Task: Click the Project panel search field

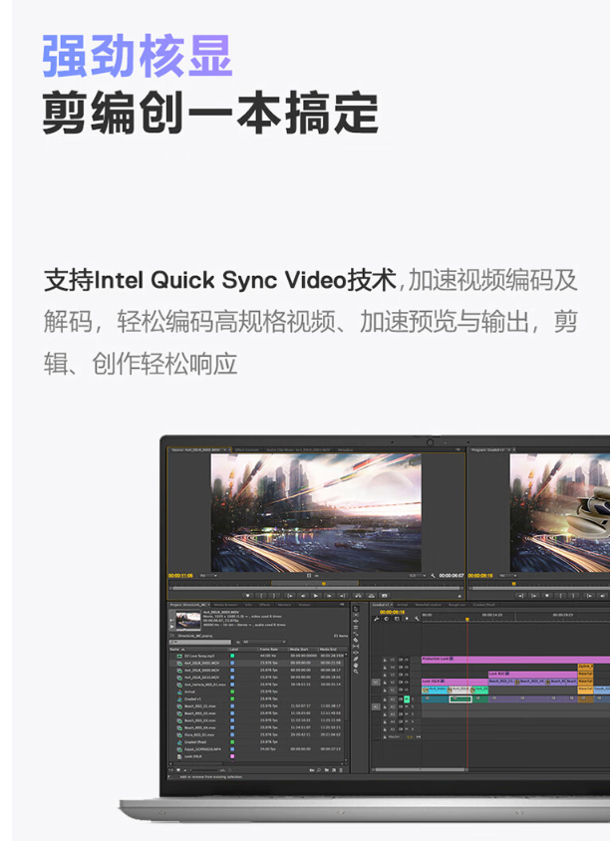Action: (200, 642)
